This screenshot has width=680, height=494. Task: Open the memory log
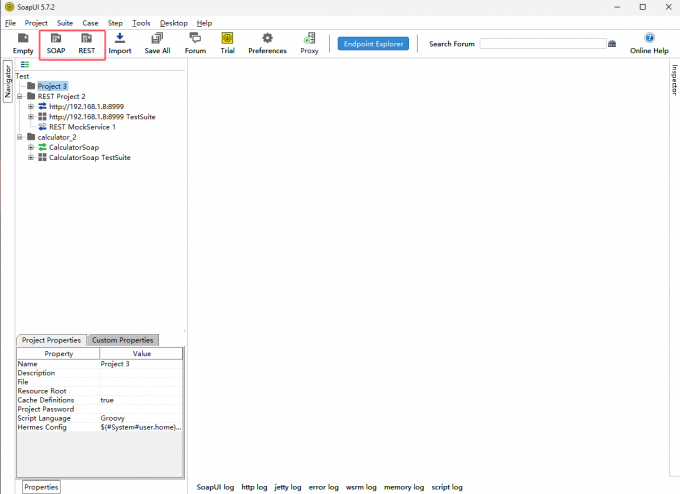pyautogui.click(x=404, y=487)
